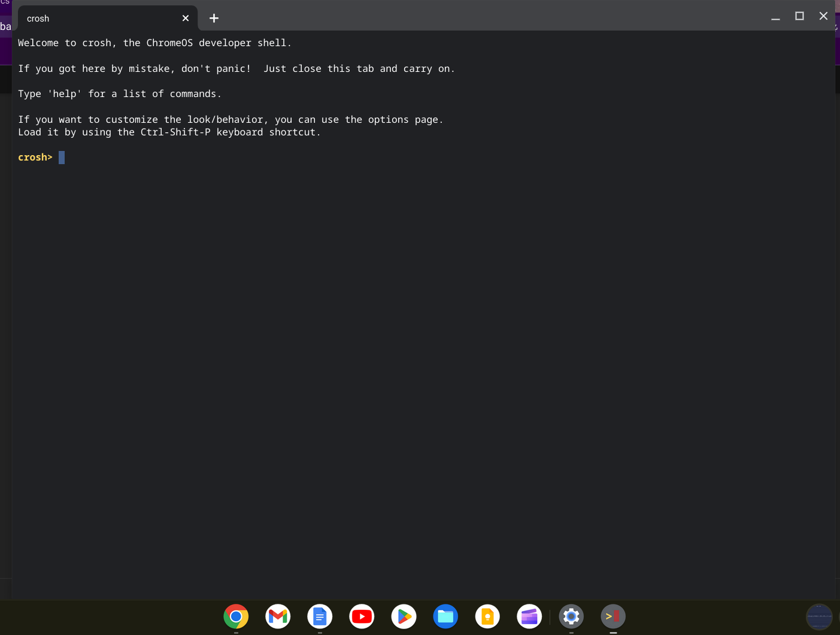Screen dimensions: 840x635
Task: Open the Google Play Store icon
Action: click(x=404, y=616)
